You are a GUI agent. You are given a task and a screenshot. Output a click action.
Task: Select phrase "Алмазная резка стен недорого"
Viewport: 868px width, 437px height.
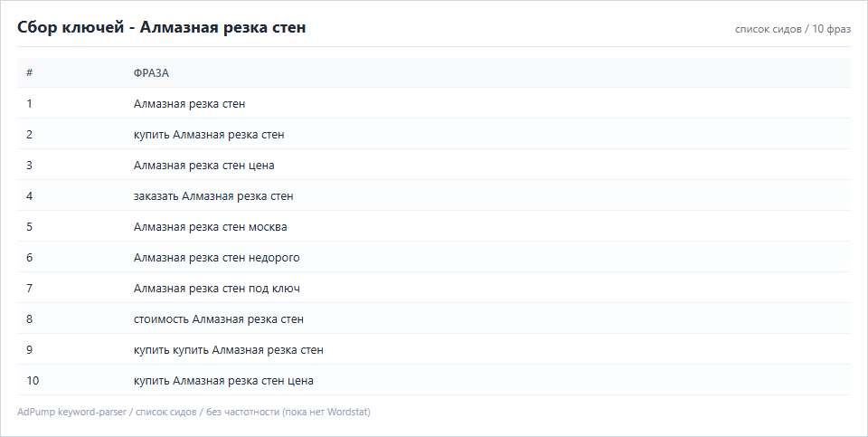click(216, 258)
